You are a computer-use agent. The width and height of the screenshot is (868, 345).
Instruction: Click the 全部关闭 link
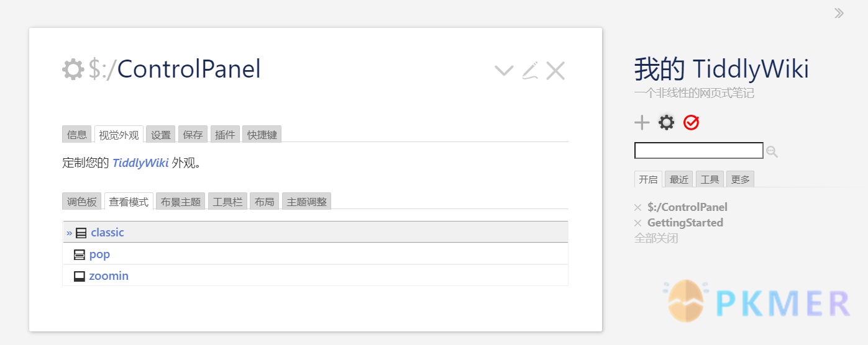[656, 238]
